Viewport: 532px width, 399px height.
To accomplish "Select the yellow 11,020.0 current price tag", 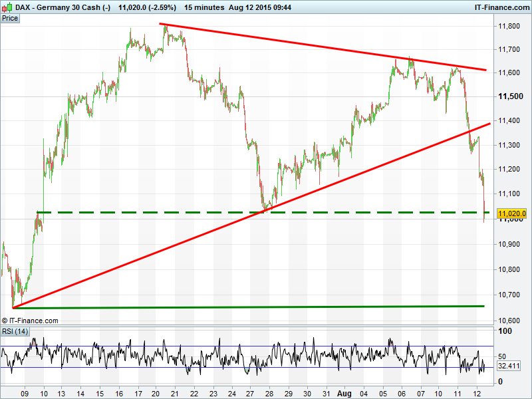I will 511,213.
